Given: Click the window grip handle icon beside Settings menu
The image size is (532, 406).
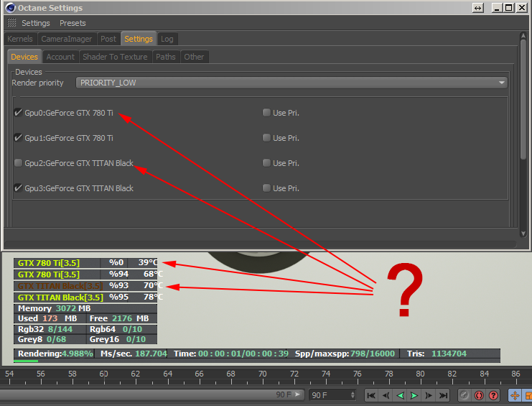Looking at the screenshot, I should [x=12, y=23].
